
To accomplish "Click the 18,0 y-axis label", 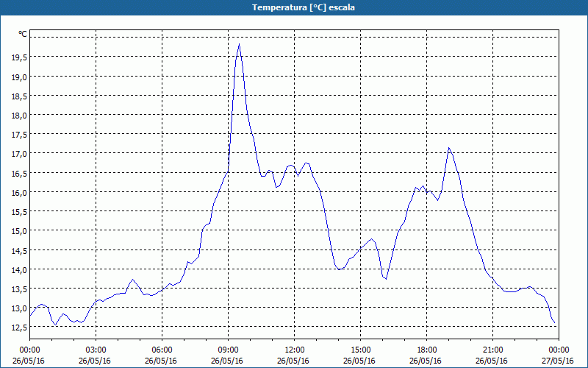I will pyautogui.click(x=19, y=116).
